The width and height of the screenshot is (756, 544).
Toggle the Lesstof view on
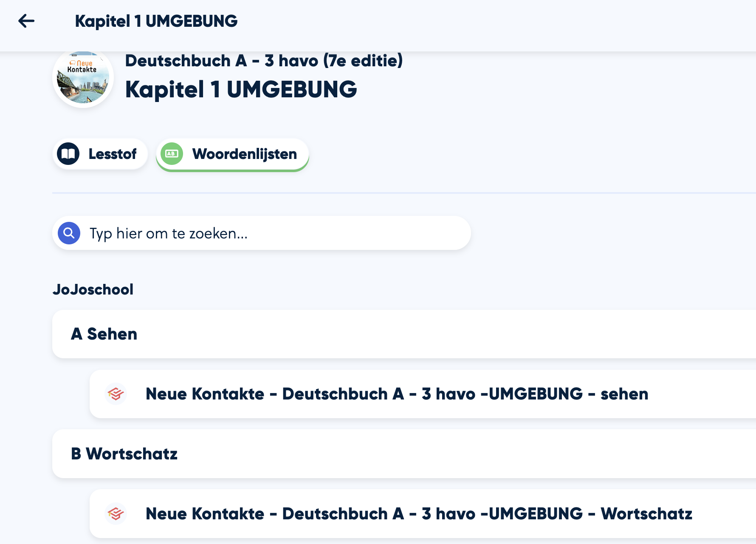[100, 153]
